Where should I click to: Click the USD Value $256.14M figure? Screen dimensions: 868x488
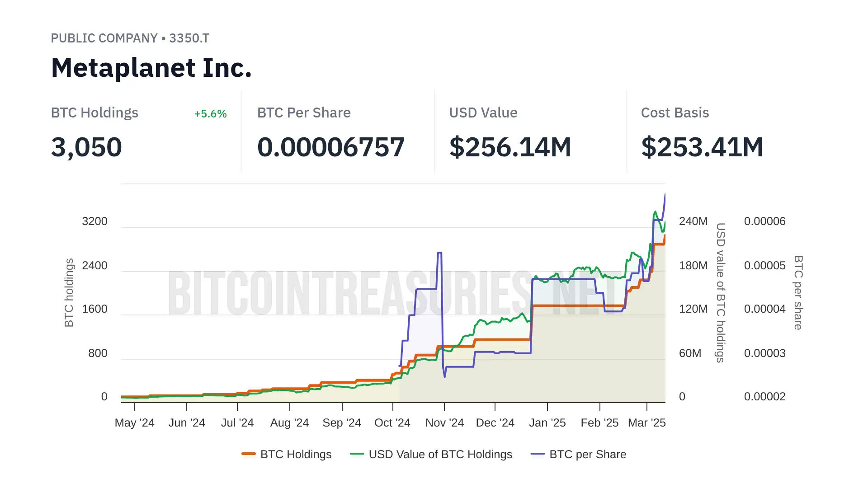tap(510, 147)
